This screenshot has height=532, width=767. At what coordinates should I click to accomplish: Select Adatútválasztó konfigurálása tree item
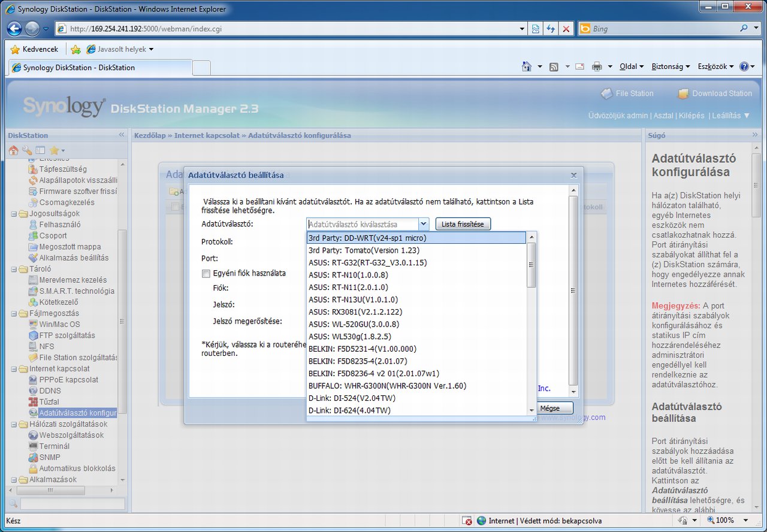click(78, 413)
